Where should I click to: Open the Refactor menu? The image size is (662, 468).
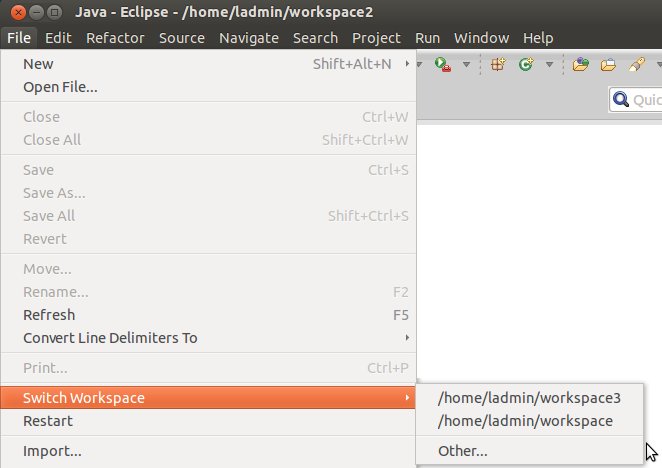pyautogui.click(x=115, y=38)
